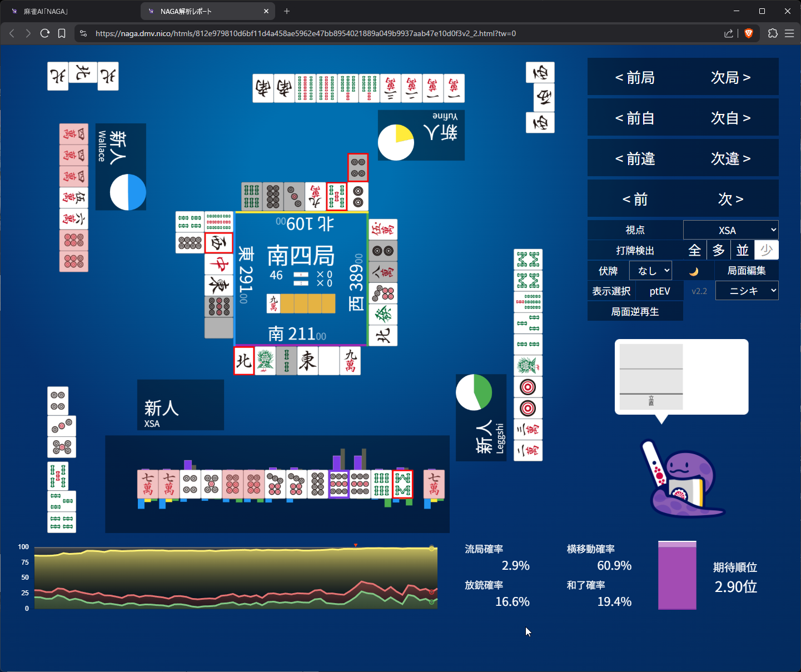This screenshot has height=672, width=801.
Task: Click the bookmark icon in the toolbar
Action: pyautogui.click(x=62, y=33)
